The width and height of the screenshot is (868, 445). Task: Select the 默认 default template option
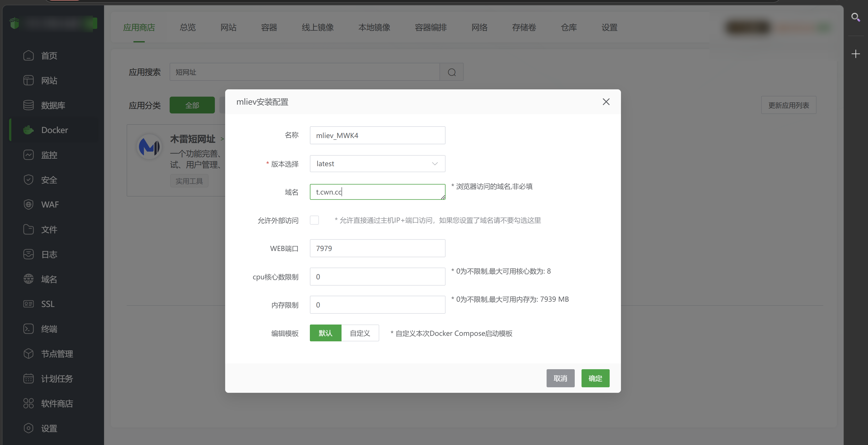[x=325, y=333]
